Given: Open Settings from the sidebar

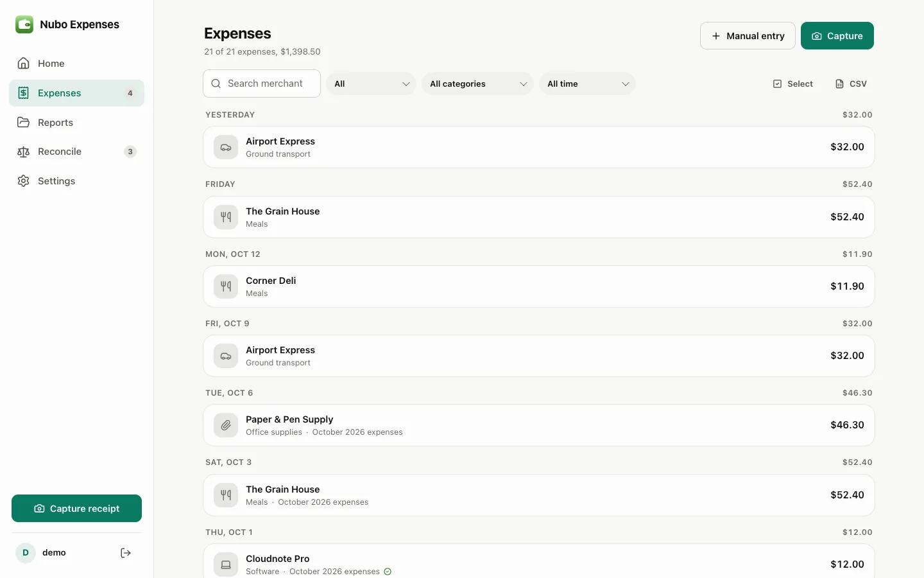Looking at the screenshot, I should click(x=76, y=181).
